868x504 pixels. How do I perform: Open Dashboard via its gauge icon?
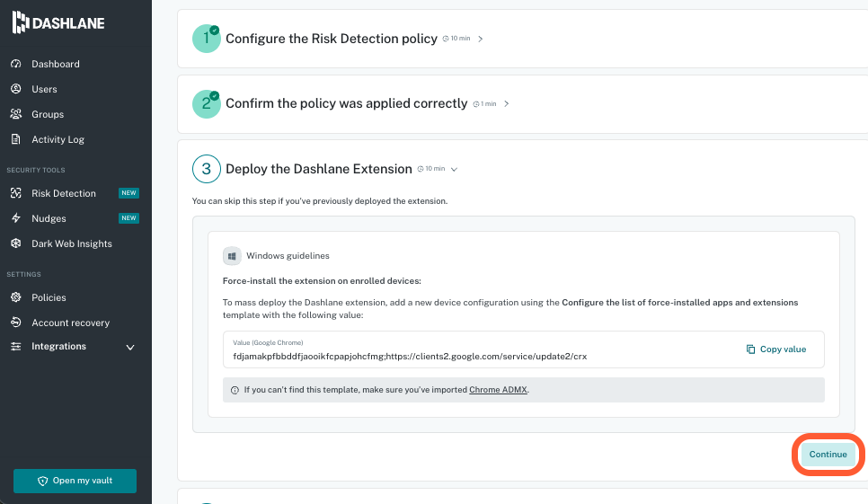click(15, 64)
